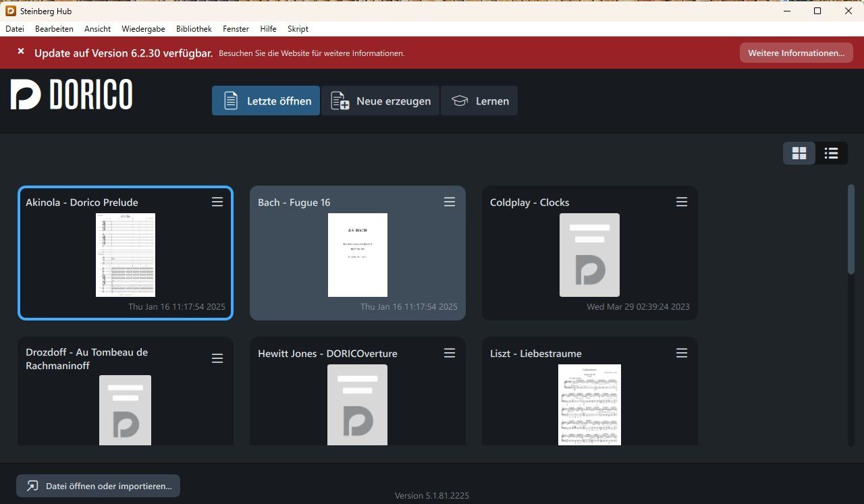Select the Letzte öffnen tab
This screenshot has height=504, width=864.
pyautogui.click(x=266, y=101)
